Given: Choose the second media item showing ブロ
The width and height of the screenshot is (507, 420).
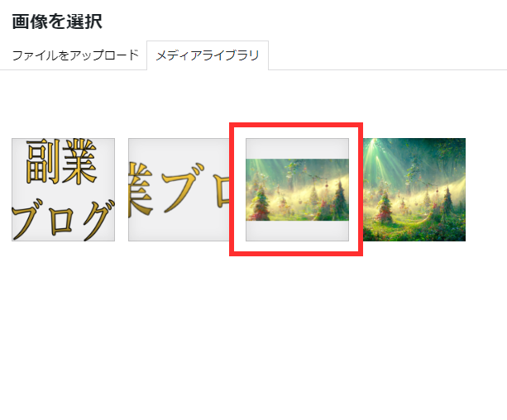Looking at the screenshot, I should tap(179, 190).
